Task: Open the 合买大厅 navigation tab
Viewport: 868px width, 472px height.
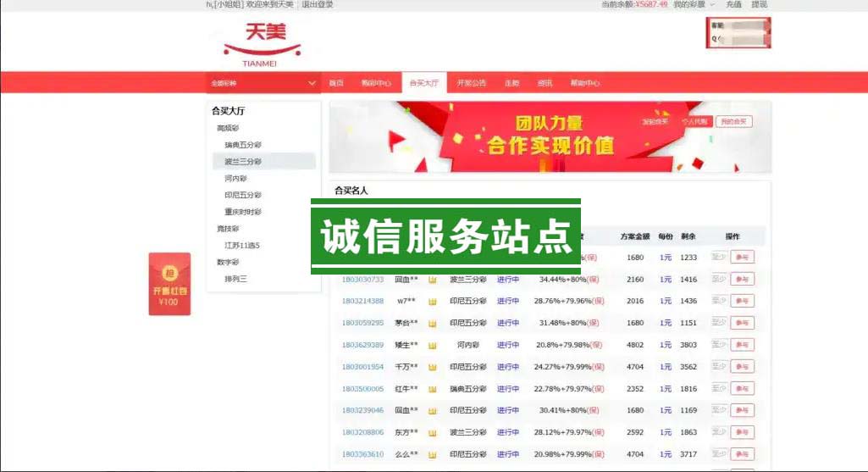Action: click(x=423, y=83)
